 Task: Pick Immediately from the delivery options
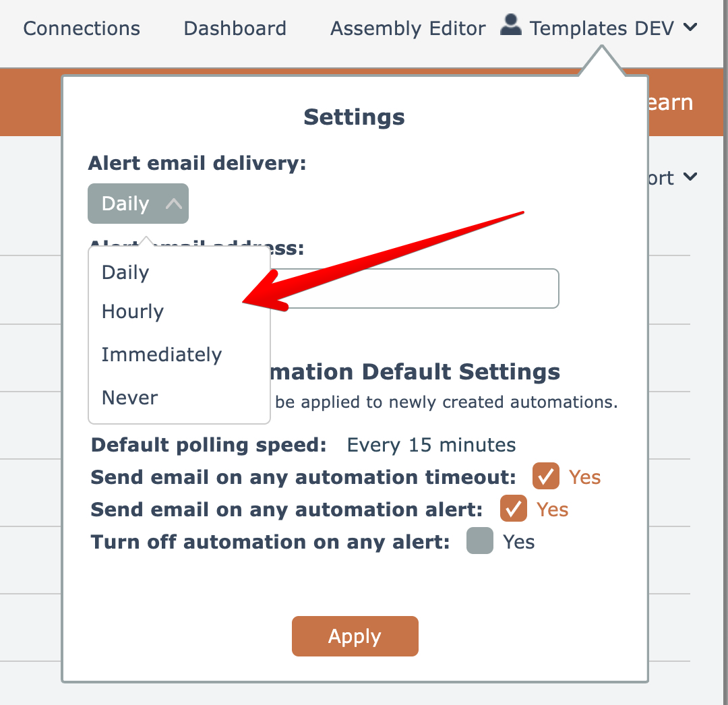tap(162, 355)
